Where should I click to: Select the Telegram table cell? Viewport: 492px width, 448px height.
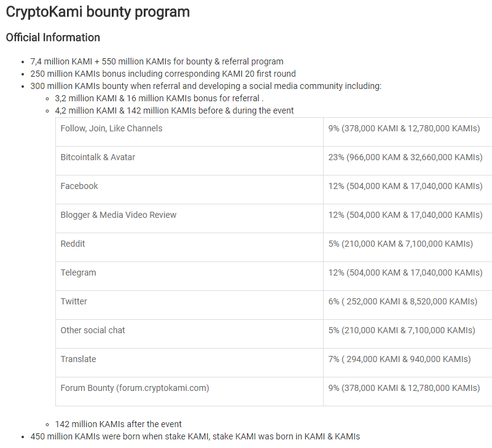coord(189,276)
